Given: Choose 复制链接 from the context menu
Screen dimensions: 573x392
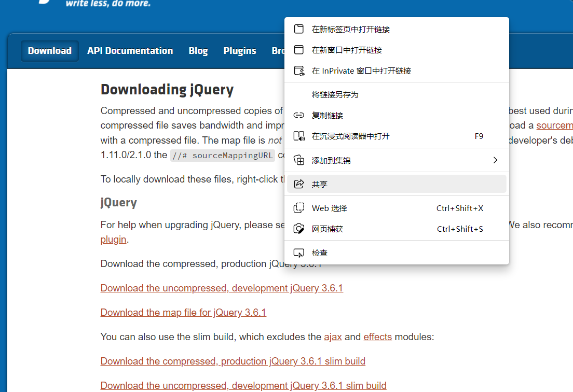Looking at the screenshot, I should pyautogui.click(x=397, y=115).
